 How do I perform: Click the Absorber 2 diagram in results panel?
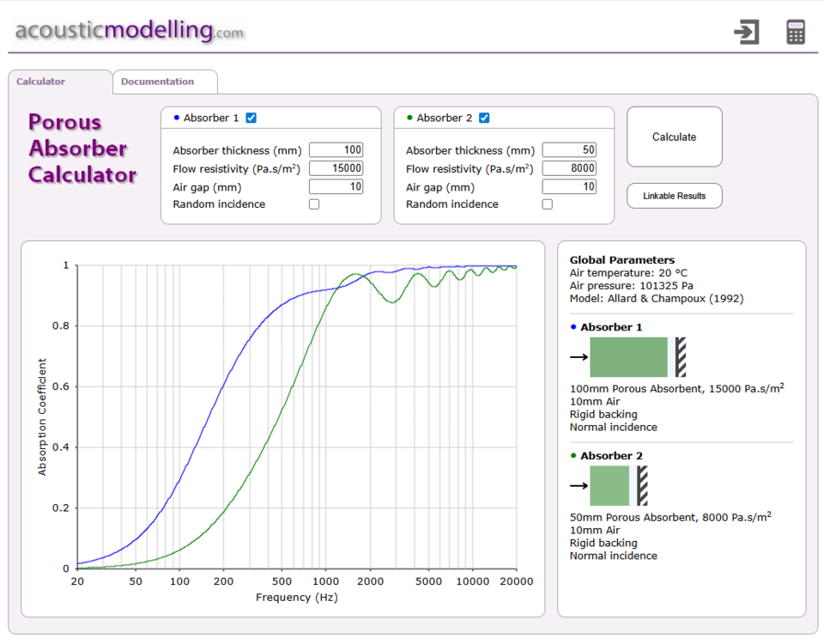pyautogui.click(x=609, y=485)
